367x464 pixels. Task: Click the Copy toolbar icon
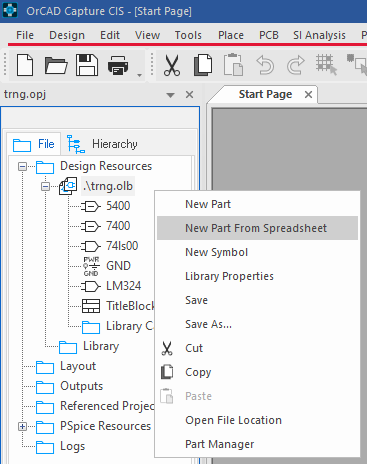(203, 65)
